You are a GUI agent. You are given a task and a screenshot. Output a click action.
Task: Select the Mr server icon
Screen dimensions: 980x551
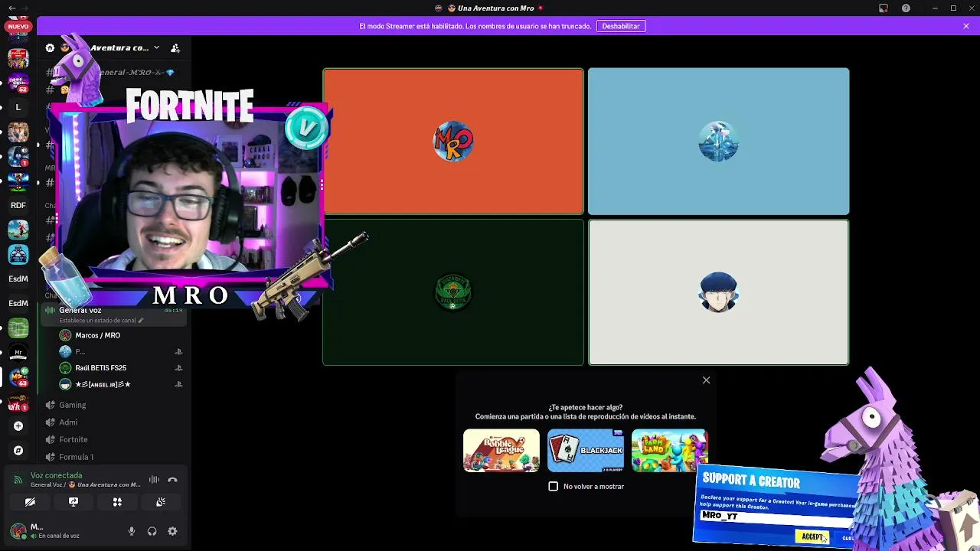[18, 352]
